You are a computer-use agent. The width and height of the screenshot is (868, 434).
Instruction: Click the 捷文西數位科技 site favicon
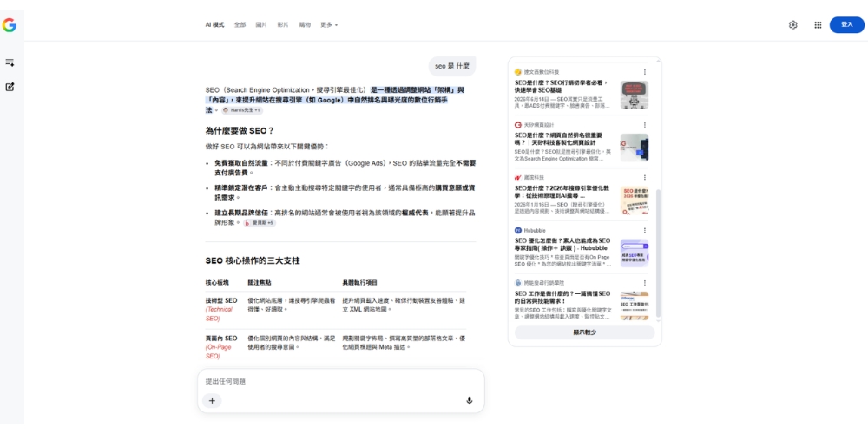(x=518, y=72)
